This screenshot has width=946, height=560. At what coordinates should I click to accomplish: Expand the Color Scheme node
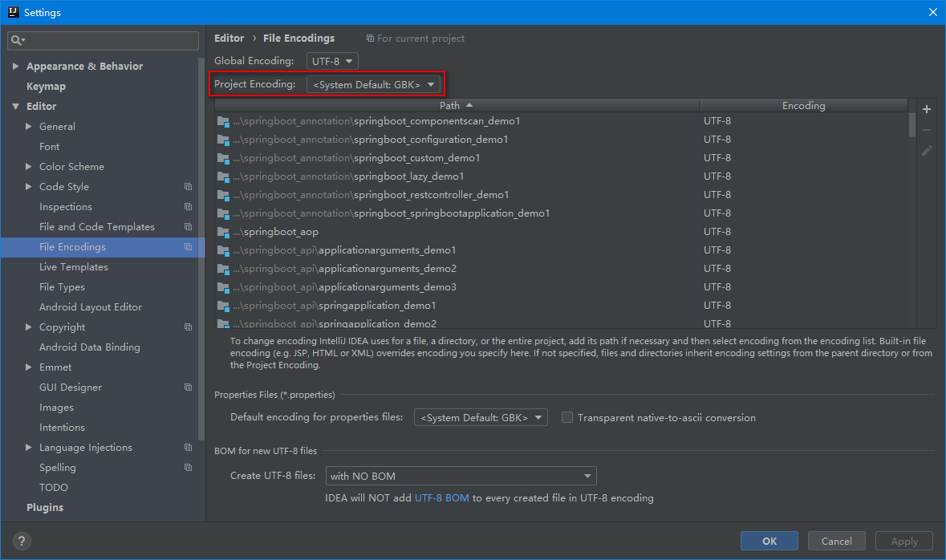click(x=28, y=167)
